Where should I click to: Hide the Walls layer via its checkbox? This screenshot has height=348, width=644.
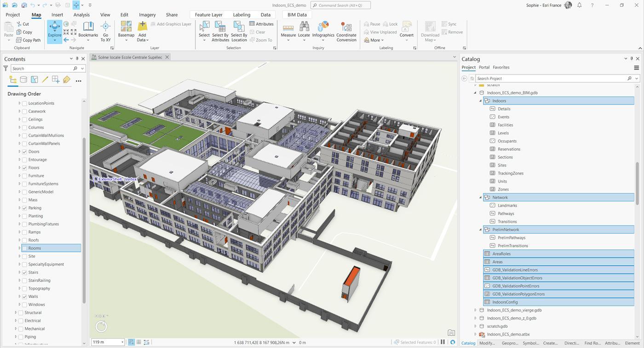click(x=24, y=296)
